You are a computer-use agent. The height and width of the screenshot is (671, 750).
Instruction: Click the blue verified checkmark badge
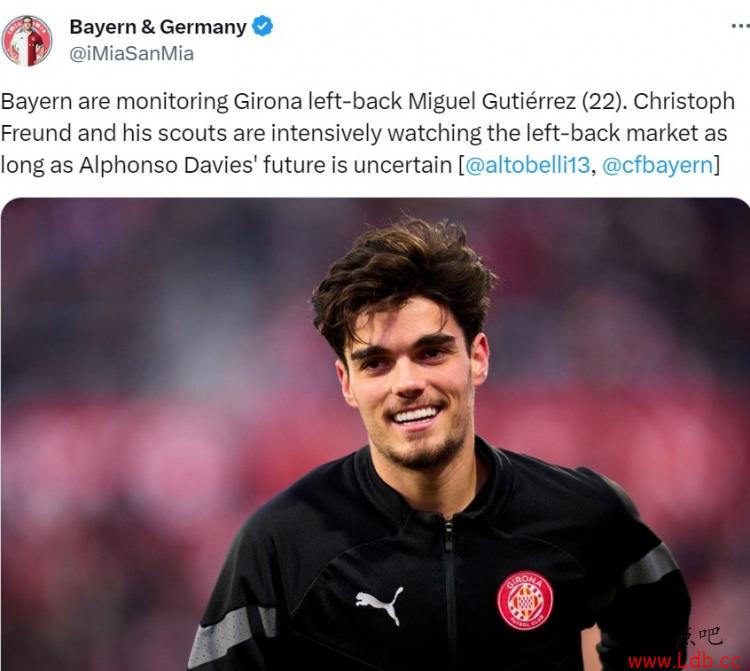[262, 26]
